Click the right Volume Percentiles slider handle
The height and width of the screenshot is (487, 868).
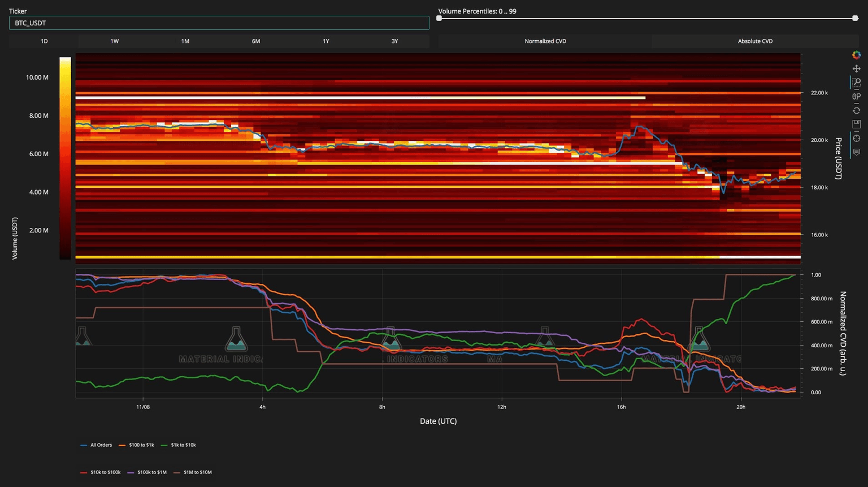click(855, 19)
